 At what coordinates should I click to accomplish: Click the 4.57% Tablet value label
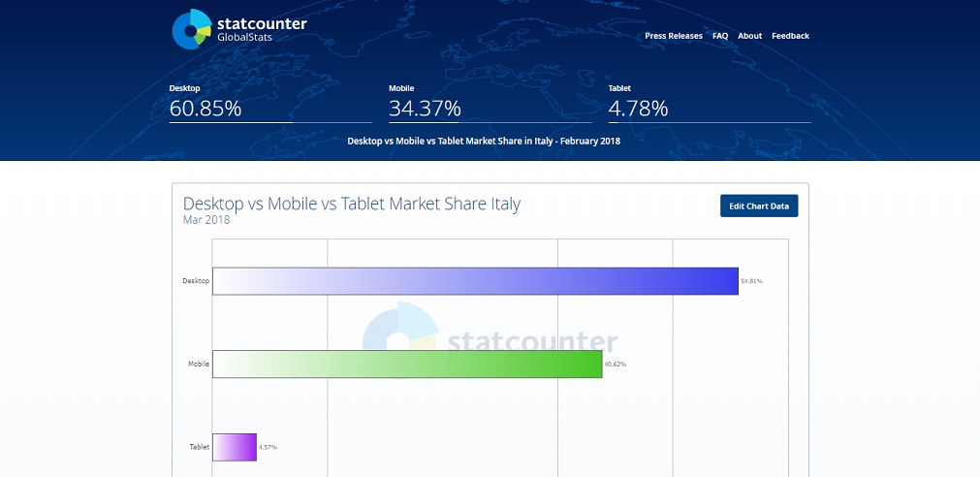click(x=269, y=447)
